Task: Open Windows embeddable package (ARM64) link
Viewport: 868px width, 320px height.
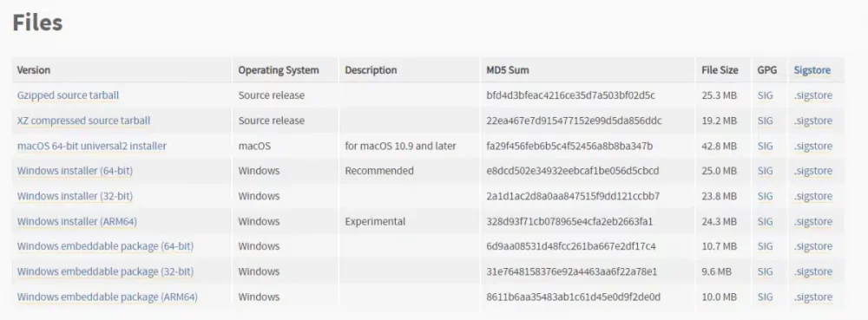Action: pos(108,297)
